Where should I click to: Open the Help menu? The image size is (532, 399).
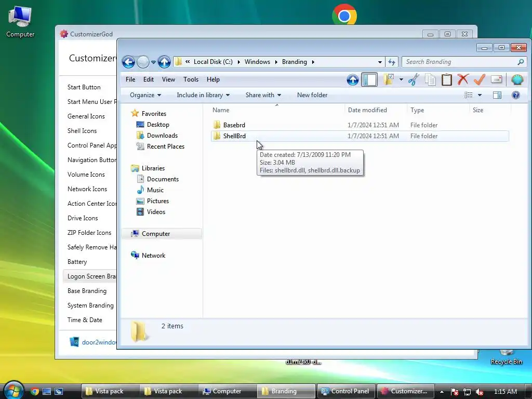pos(213,79)
